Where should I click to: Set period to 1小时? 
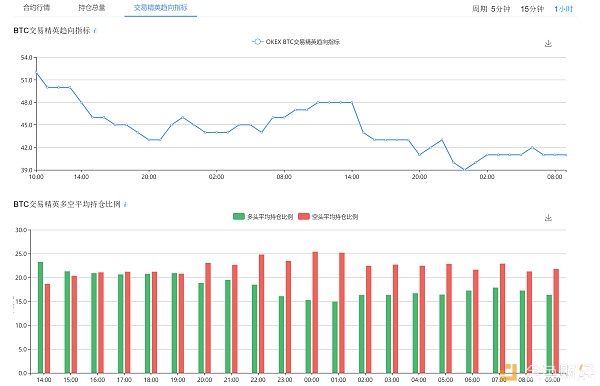[564, 9]
